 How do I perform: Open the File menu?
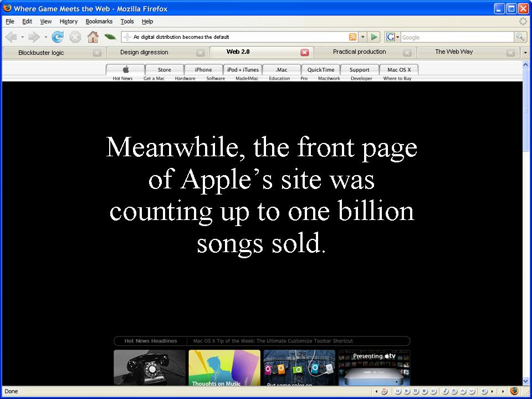10,22
